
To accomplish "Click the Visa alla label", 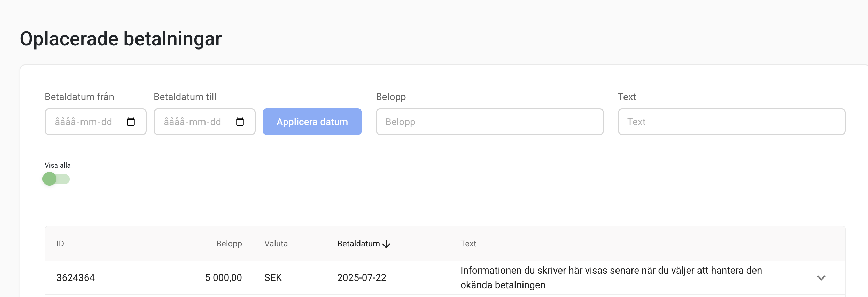I will coord(57,165).
